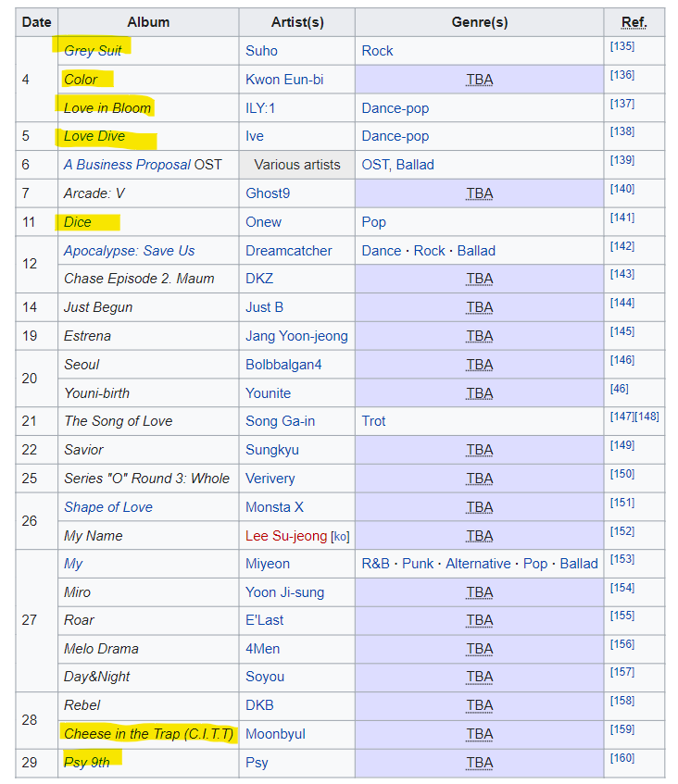This screenshot has height=784, width=678.
Task: Open Dance genre link for Dreamcatcher
Action: (x=382, y=251)
